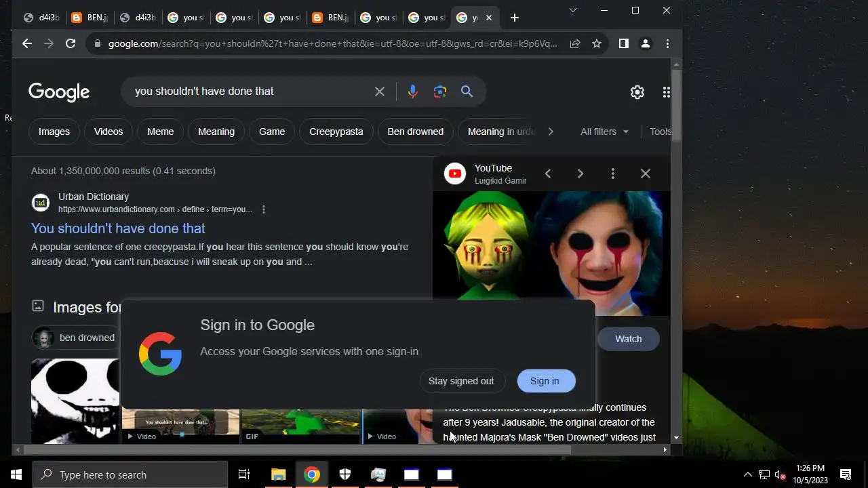Start voice search with the microphone icon

coord(412,91)
